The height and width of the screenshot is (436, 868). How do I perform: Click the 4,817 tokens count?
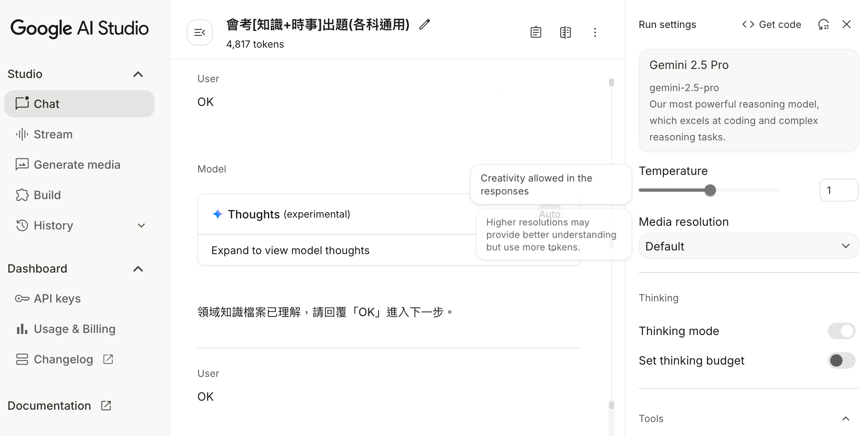(255, 44)
